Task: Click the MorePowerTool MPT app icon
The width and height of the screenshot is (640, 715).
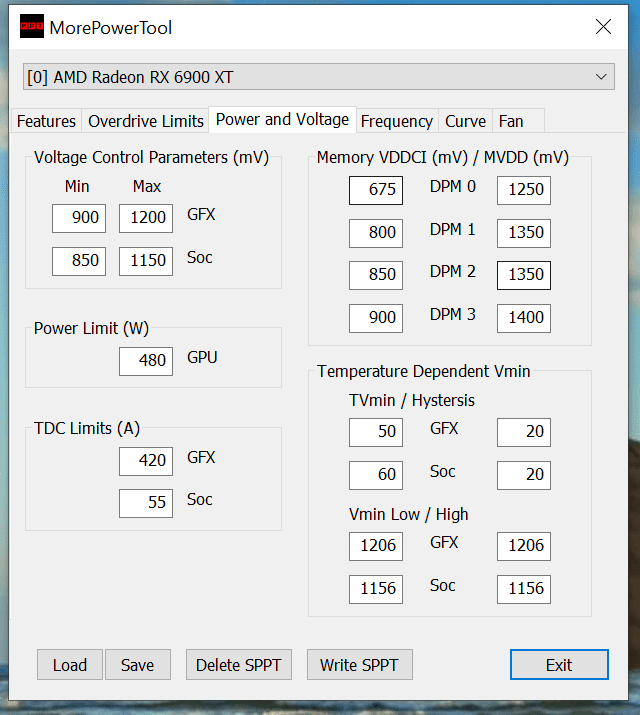Action: tap(32, 26)
